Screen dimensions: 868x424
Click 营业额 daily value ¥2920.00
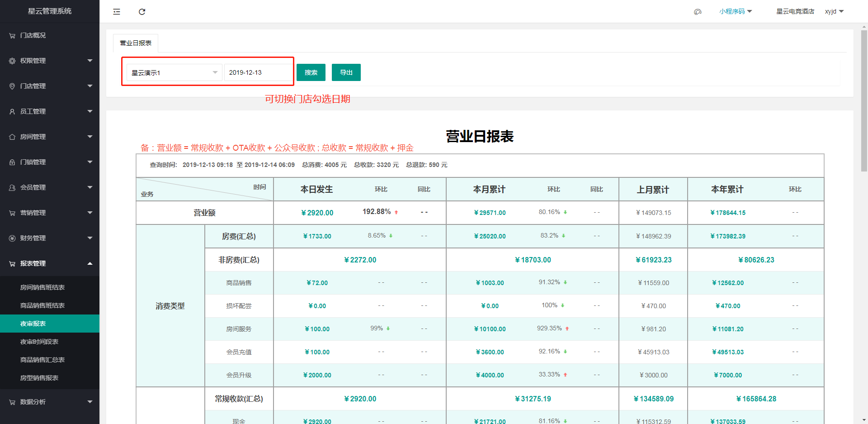pyautogui.click(x=317, y=213)
